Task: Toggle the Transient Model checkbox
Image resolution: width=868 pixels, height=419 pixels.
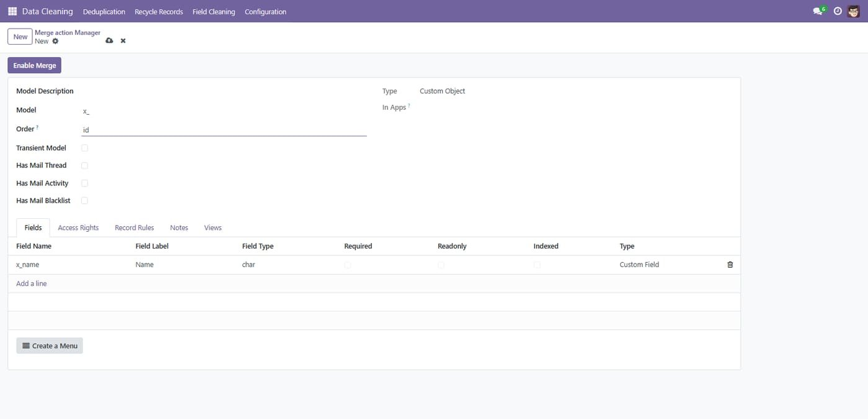Action: click(85, 148)
